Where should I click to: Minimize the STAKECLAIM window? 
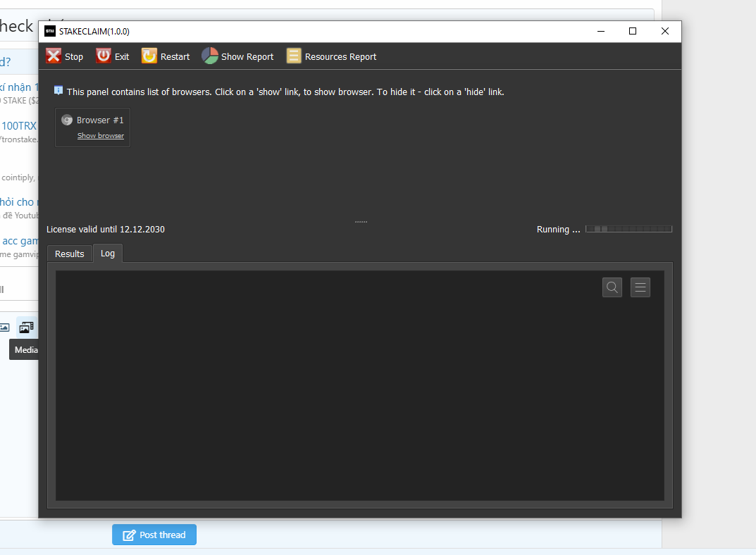coord(601,31)
